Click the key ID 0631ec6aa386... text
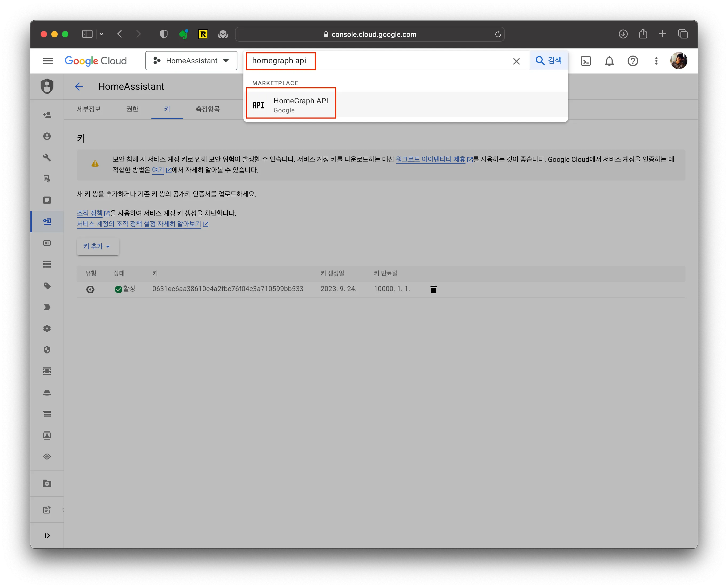Viewport: 728px width, 588px height. coord(228,289)
